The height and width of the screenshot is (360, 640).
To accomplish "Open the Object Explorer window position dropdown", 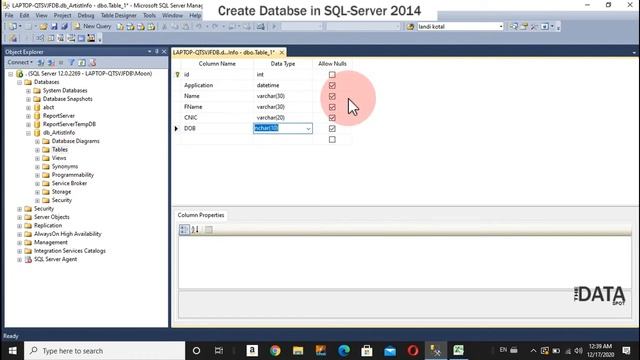I will pos(149,51).
